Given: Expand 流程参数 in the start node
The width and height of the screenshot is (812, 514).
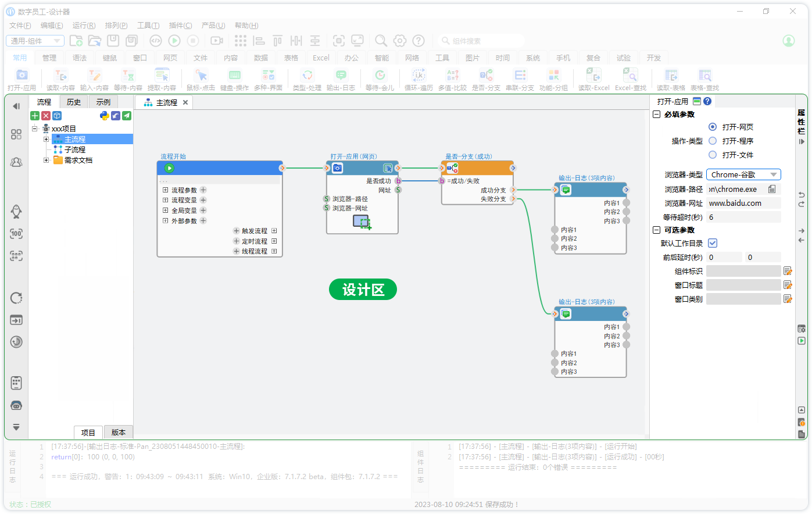Looking at the screenshot, I should pos(165,190).
